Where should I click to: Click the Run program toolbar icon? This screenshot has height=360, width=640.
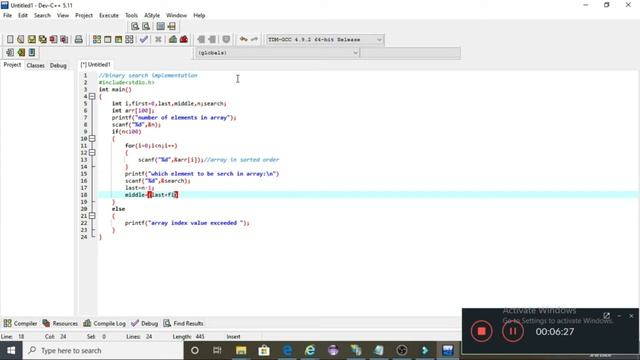pos(107,40)
